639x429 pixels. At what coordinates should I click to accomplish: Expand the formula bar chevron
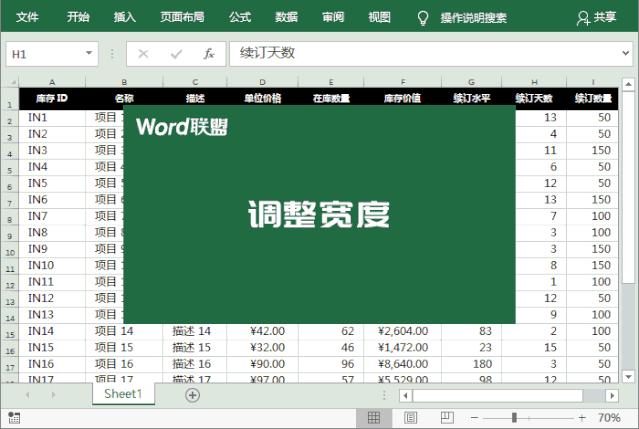[x=626, y=53]
